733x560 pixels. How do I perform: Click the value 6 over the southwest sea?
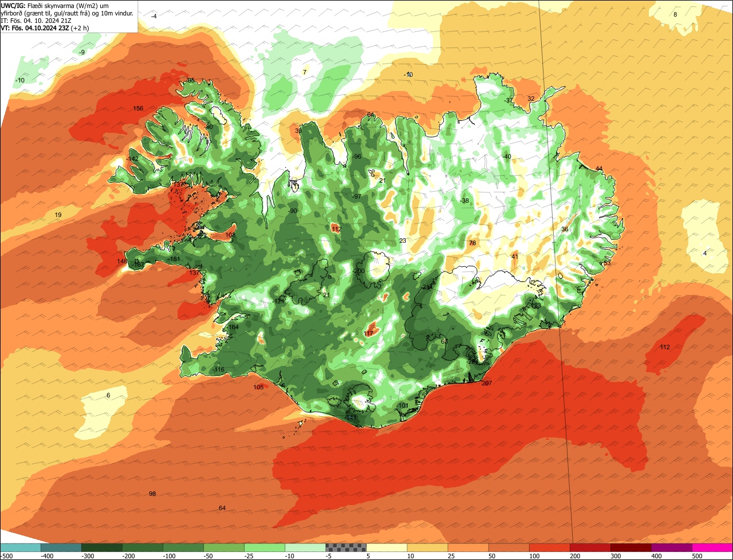[x=108, y=396]
